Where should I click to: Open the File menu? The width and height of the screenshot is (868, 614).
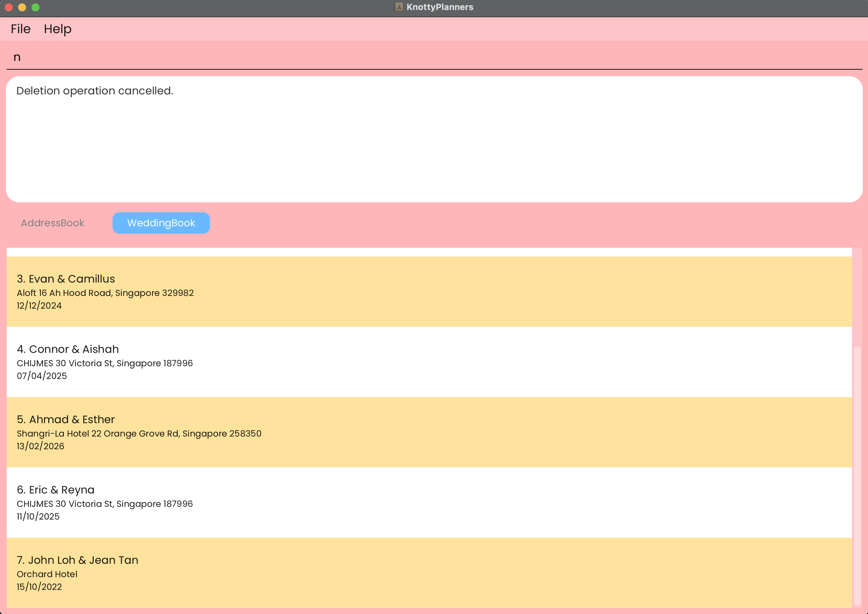point(20,29)
